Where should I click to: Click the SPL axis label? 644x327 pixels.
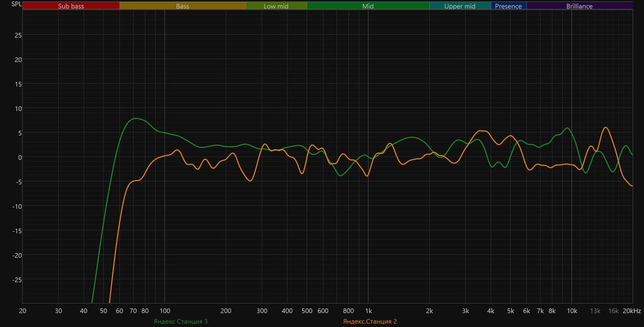(x=16, y=4)
